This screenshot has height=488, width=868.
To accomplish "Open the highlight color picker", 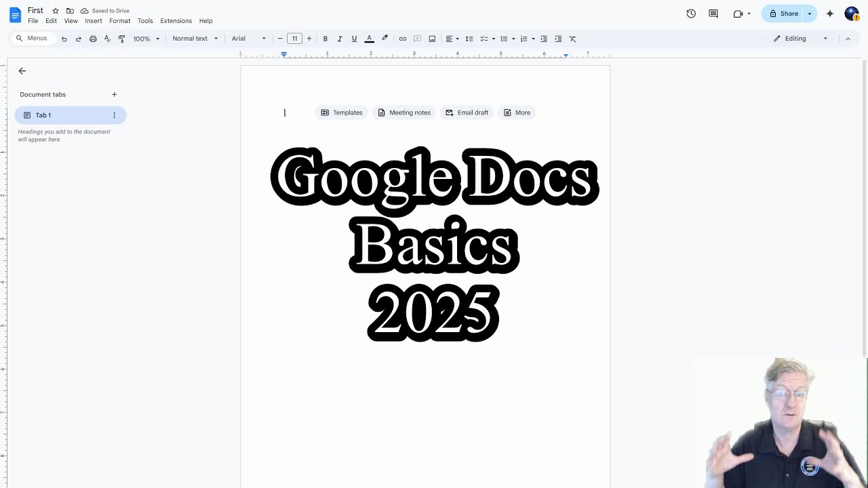I will tap(384, 39).
